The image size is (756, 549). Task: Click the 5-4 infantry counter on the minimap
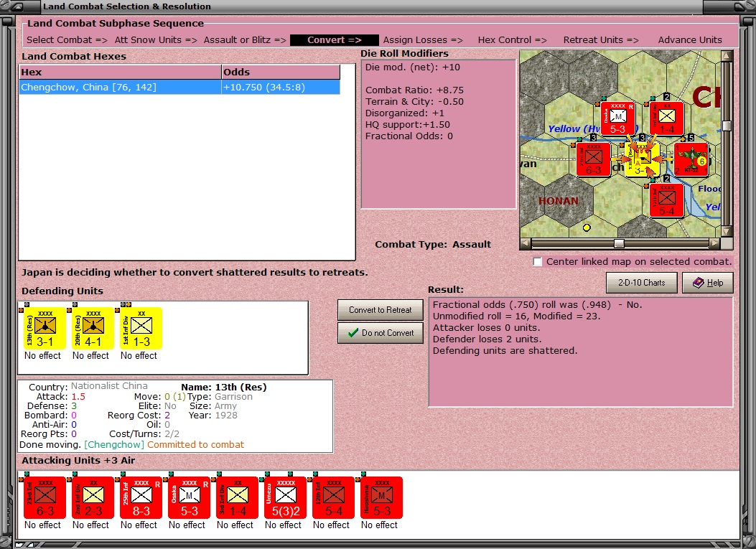tap(667, 200)
